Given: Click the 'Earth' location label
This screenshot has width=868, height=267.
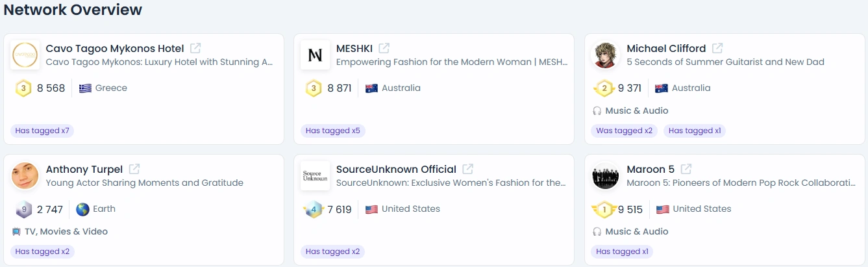Looking at the screenshot, I should pos(104,209).
